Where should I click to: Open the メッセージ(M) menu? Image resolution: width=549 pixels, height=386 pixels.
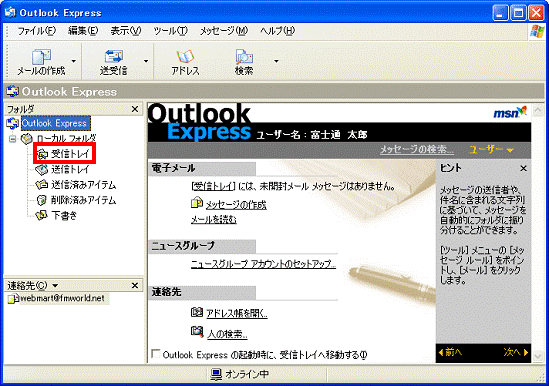224,31
